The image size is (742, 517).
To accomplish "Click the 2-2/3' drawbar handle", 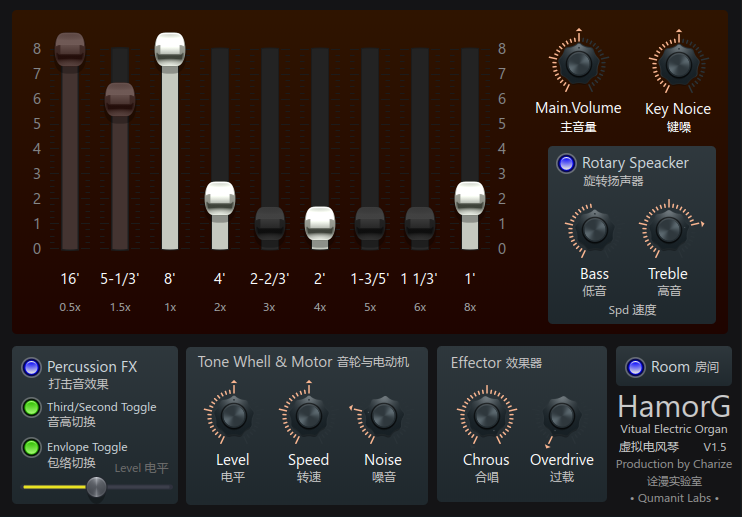I will pyautogui.click(x=270, y=224).
